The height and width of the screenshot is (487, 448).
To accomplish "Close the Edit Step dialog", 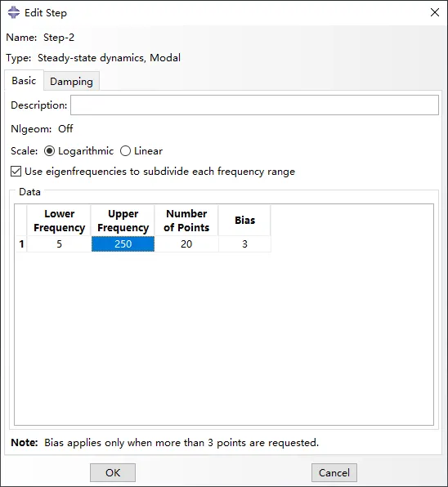I will click(434, 12).
